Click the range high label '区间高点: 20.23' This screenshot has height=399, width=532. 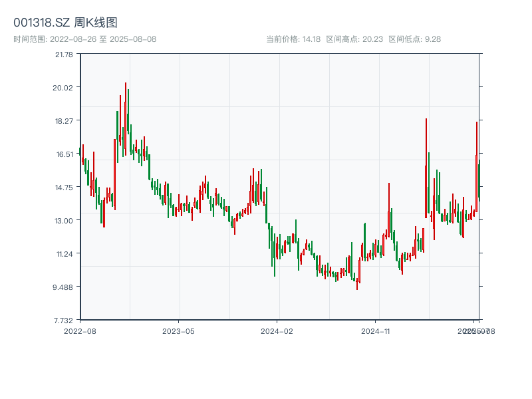[354, 39]
